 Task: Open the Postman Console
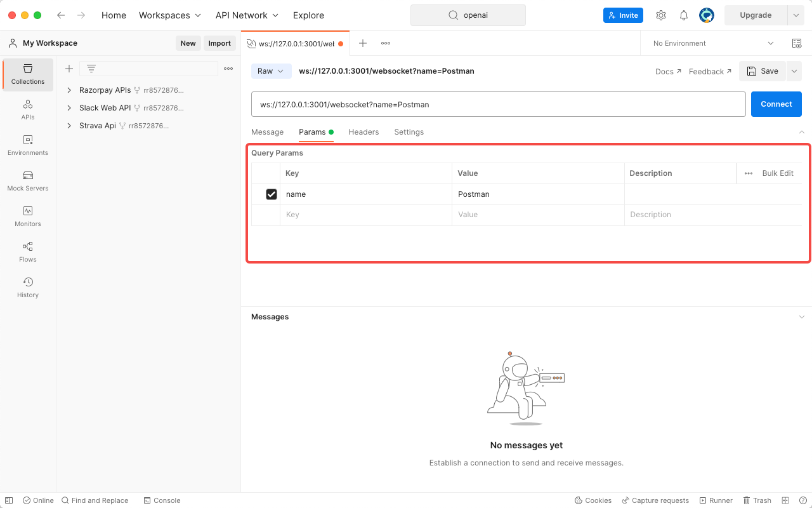pos(162,500)
